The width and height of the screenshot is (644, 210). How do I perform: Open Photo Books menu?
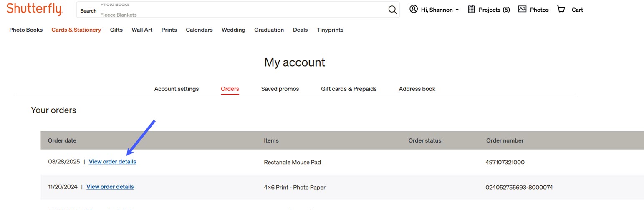point(26,30)
